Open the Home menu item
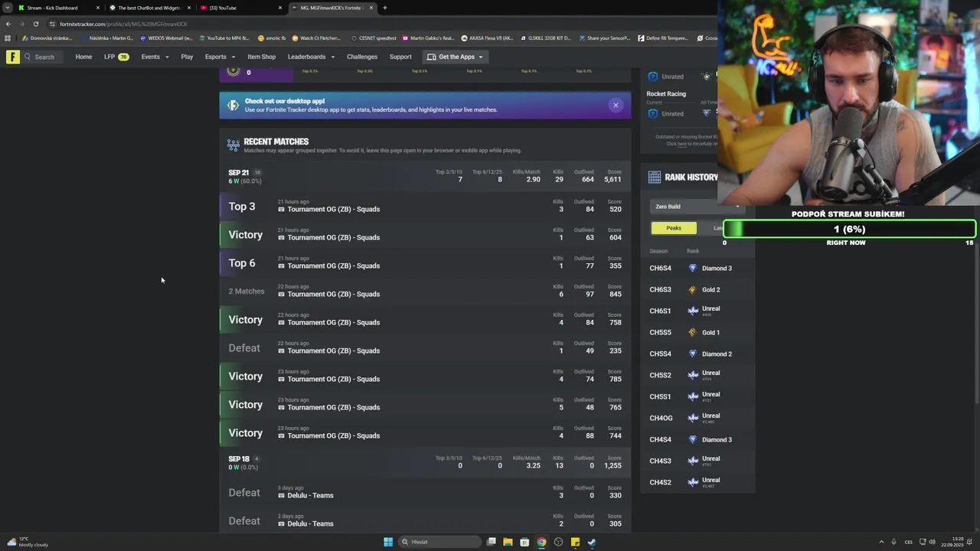The image size is (980, 551). click(x=83, y=57)
